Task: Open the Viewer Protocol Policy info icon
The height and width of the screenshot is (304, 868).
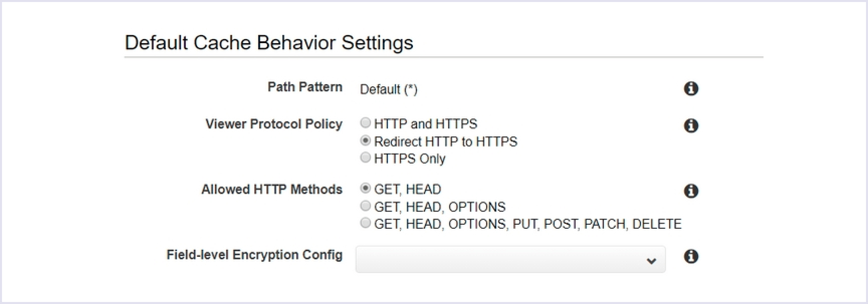Action: pos(691,125)
